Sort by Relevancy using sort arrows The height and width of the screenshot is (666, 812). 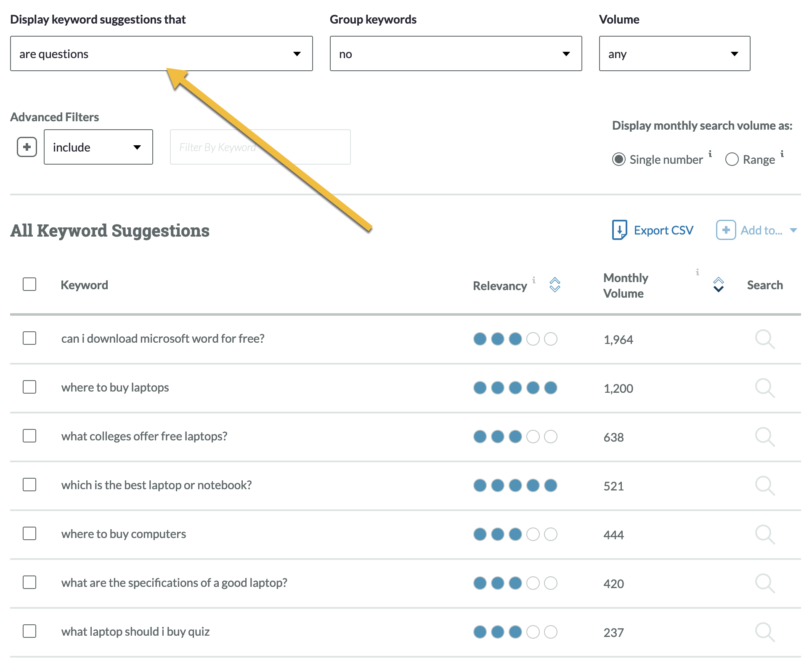coord(555,285)
